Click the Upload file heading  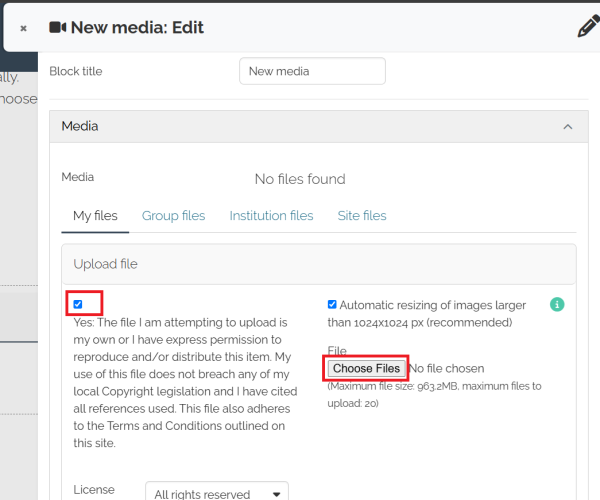105,264
